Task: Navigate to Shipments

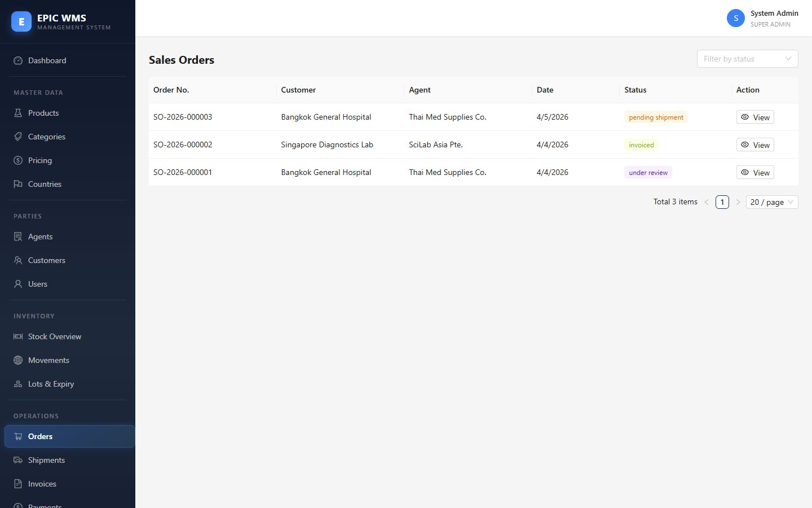Action: (69, 460)
